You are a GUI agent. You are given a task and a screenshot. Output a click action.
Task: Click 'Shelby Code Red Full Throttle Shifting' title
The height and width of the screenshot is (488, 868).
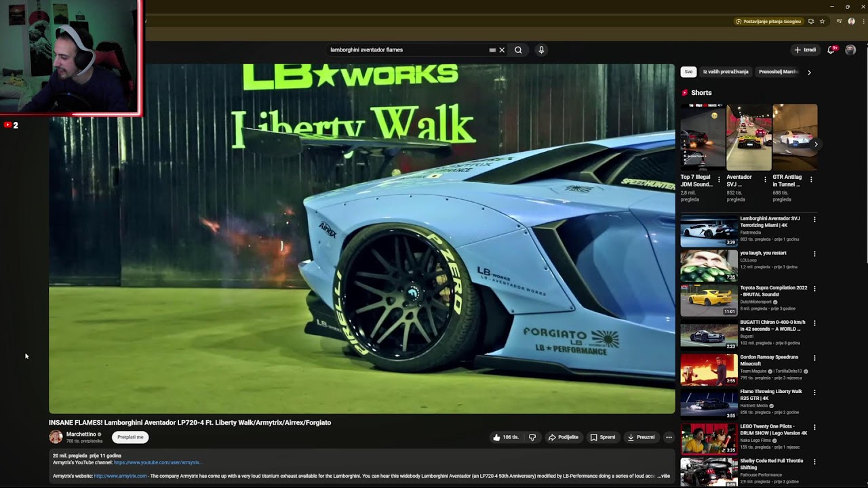(772, 464)
